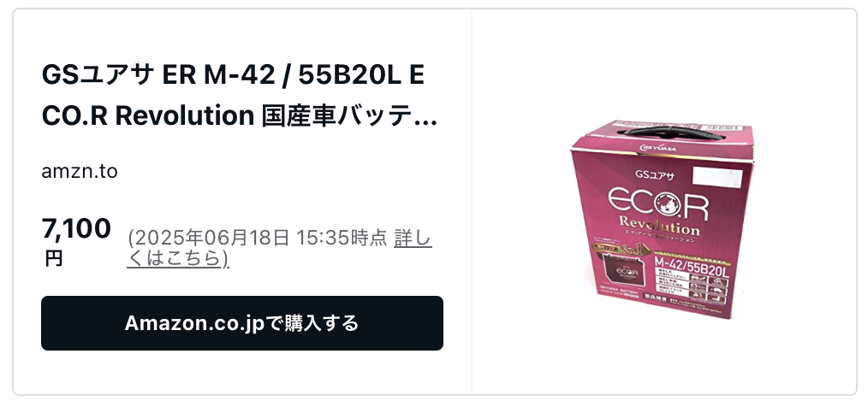Click the gold Revolution wording on box
This screenshot has height=407, width=868.
659,227
